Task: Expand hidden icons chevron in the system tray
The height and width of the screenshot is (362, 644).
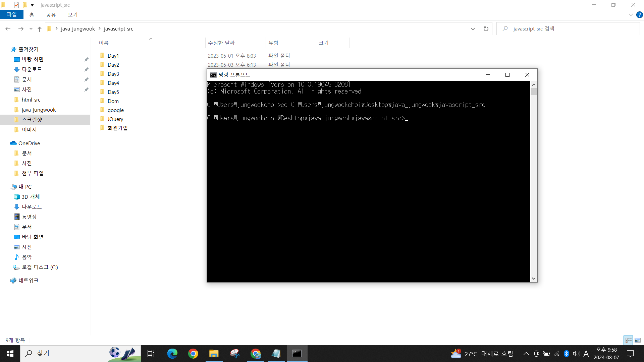Action: pyautogui.click(x=526, y=353)
